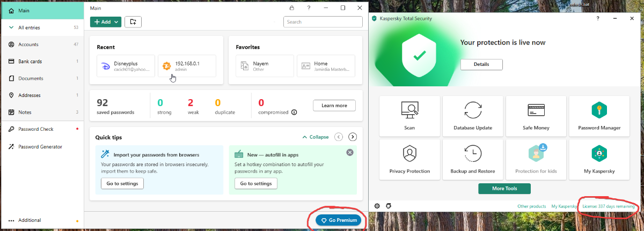Viewport: 644px width, 231px height.
Task: Click the Learn more button
Action: (x=334, y=106)
